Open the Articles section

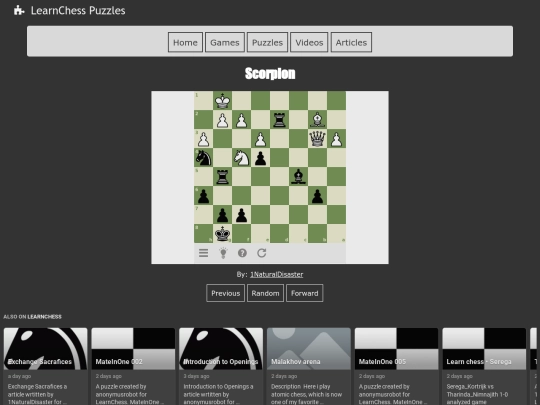click(351, 42)
